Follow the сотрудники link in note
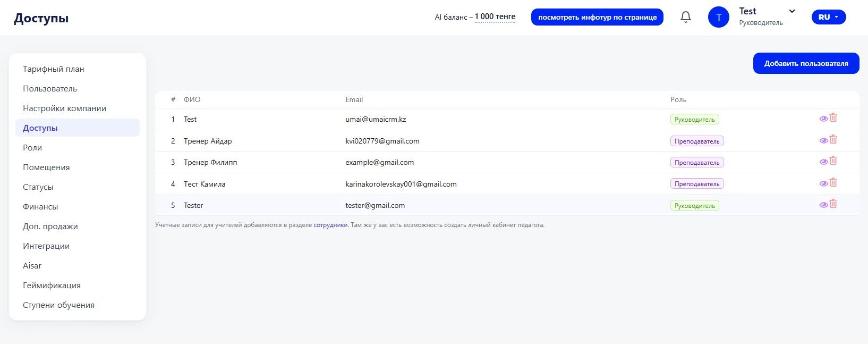The width and height of the screenshot is (868, 344). [x=330, y=225]
